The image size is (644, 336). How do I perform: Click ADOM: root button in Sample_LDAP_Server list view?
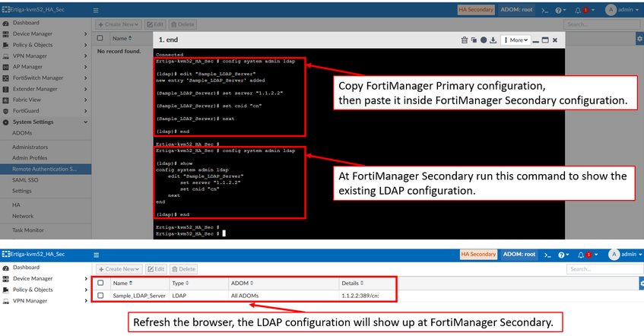(519, 255)
